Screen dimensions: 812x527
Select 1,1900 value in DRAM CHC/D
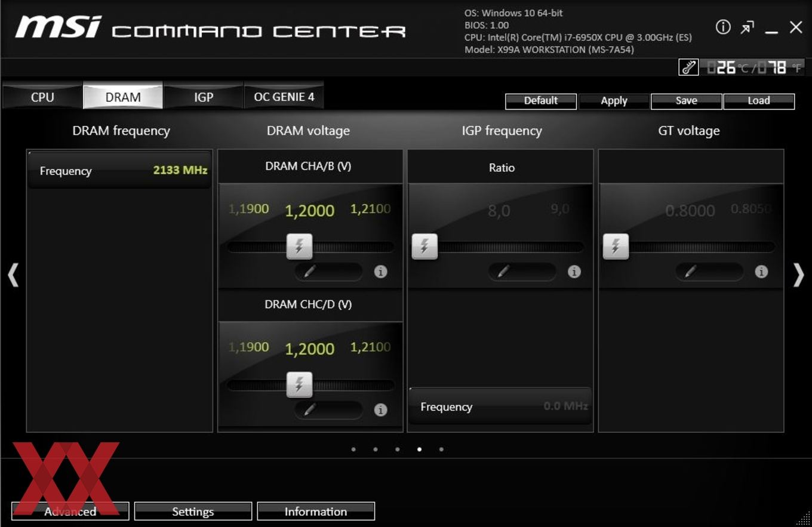point(248,347)
